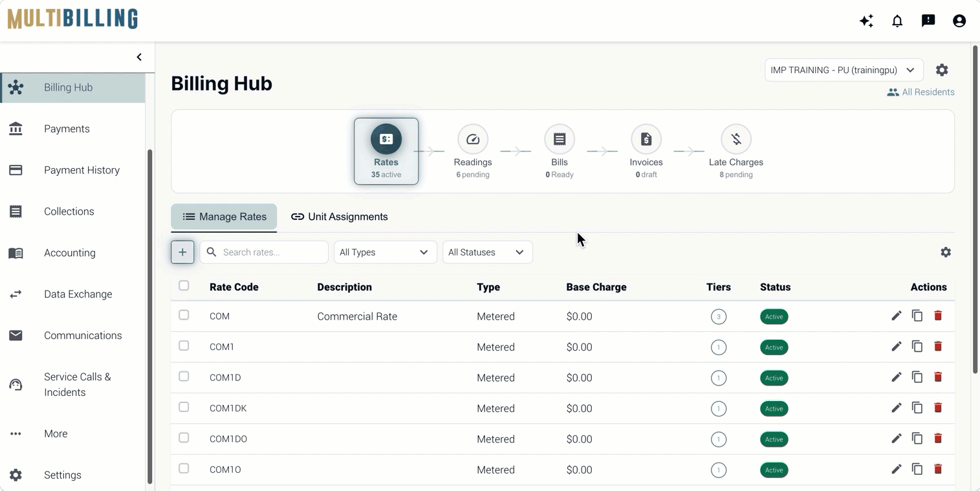Open the feedback message icon

pos(928,21)
